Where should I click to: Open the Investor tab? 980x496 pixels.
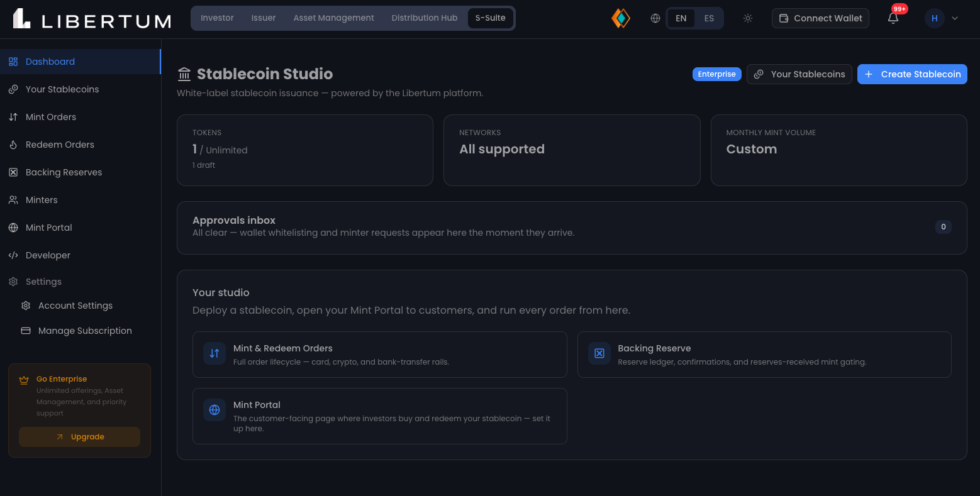[x=217, y=18]
